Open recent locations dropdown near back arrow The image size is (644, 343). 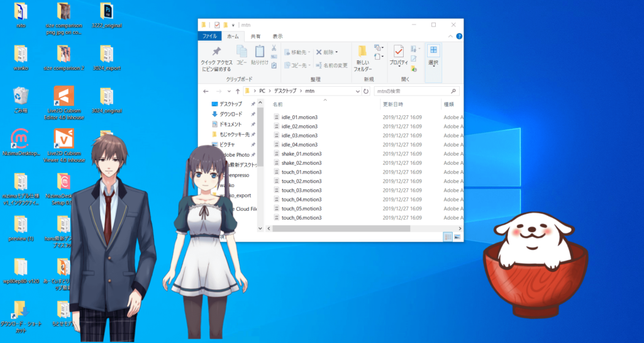(x=228, y=91)
